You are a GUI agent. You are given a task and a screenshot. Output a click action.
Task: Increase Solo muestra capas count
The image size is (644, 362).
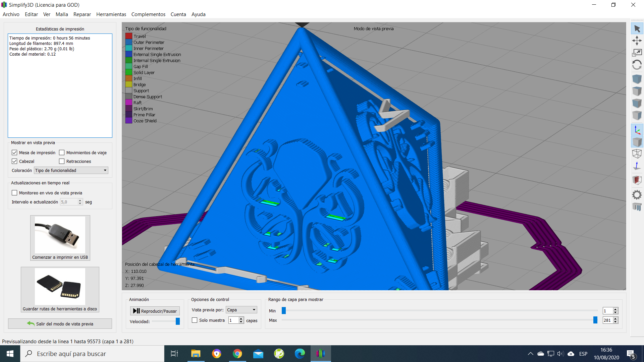click(x=241, y=319)
